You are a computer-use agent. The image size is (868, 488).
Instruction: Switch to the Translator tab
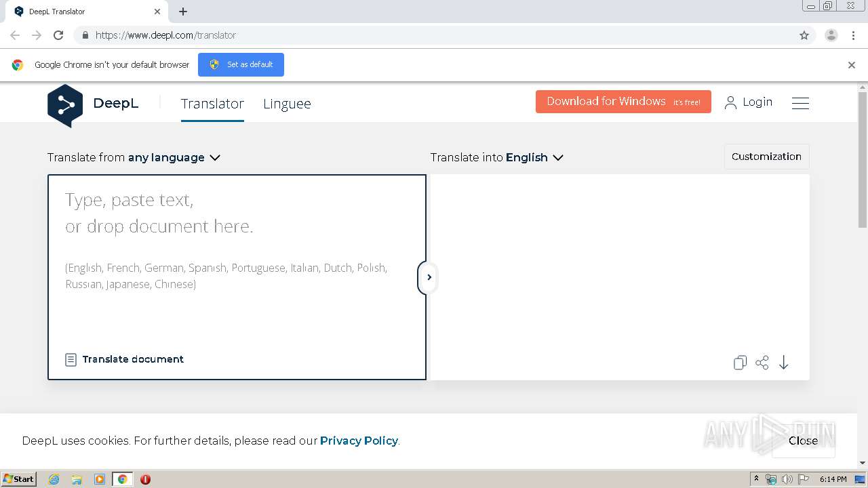[212, 104]
